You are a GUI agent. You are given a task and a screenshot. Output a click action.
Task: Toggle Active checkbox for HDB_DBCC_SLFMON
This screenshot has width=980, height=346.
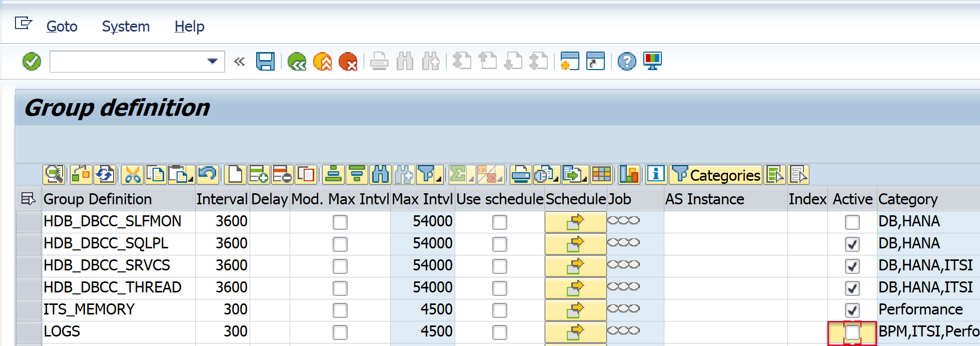coord(852,222)
